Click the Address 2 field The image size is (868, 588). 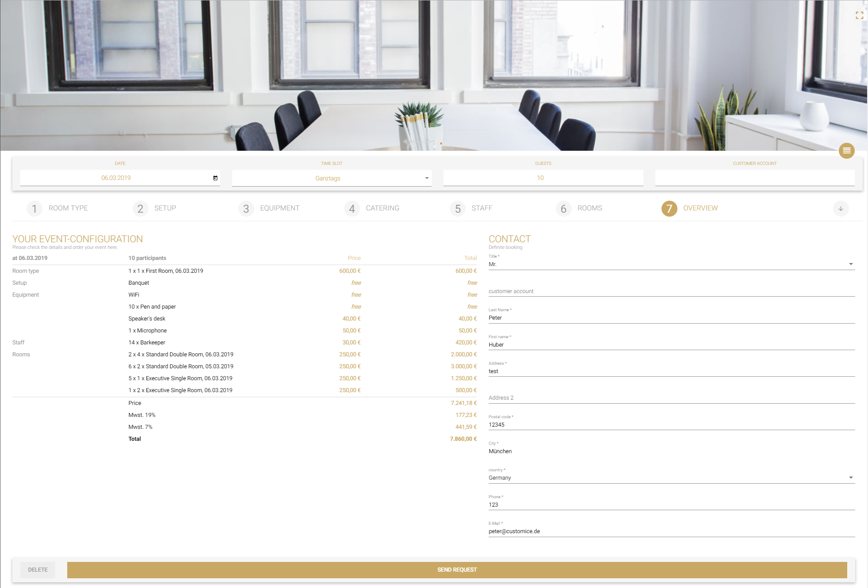[x=672, y=398]
